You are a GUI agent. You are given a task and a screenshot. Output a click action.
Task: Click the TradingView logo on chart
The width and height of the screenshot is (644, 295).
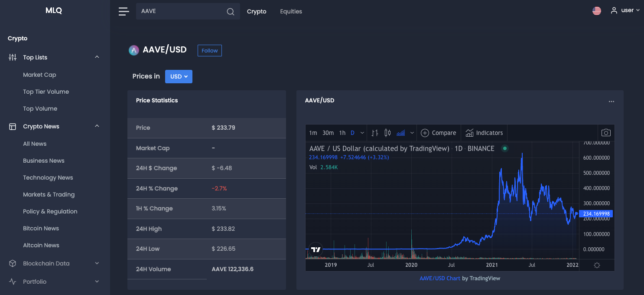tap(316, 249)
